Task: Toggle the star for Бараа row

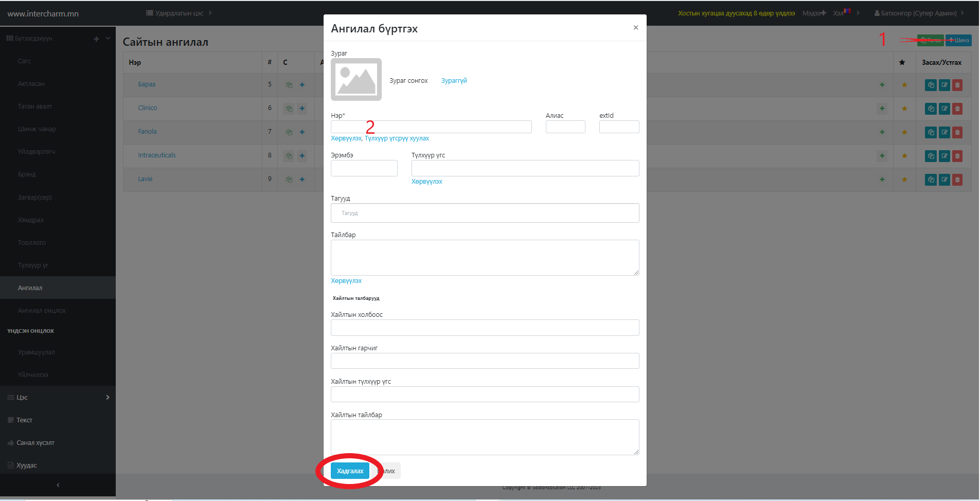Action: (904, 85)
